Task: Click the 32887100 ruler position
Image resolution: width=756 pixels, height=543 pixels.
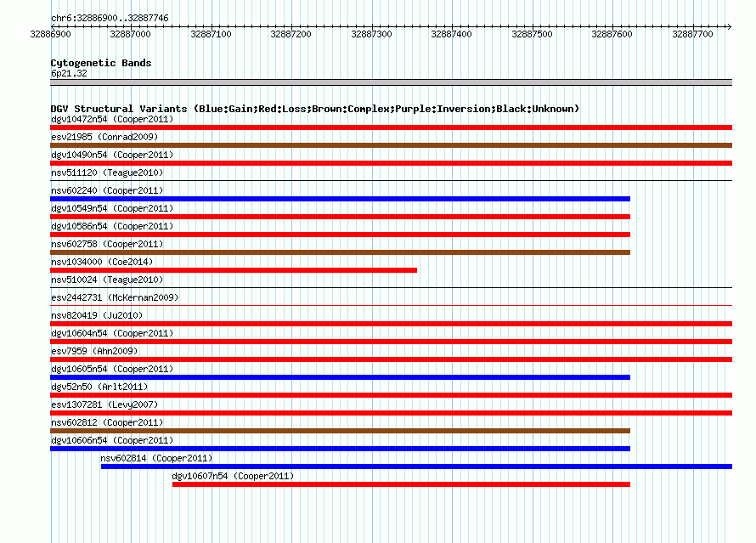Action: coord(211,34)
